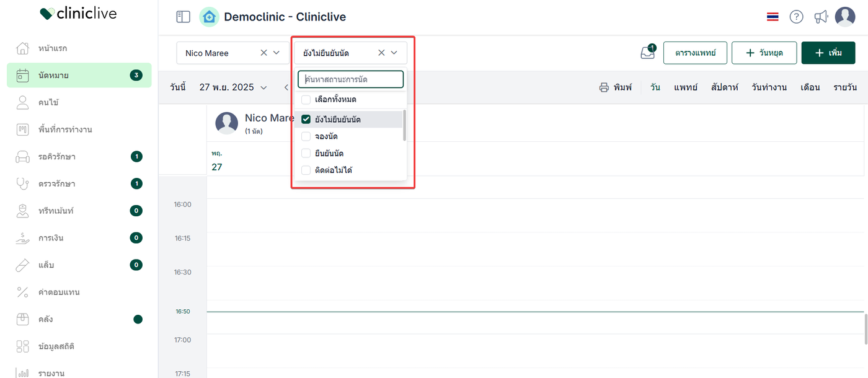This screenshot has height=378, width=868.
Task: Expand the Nico Maree doctor dropdown arrow
Action: (x=277, y=53)
